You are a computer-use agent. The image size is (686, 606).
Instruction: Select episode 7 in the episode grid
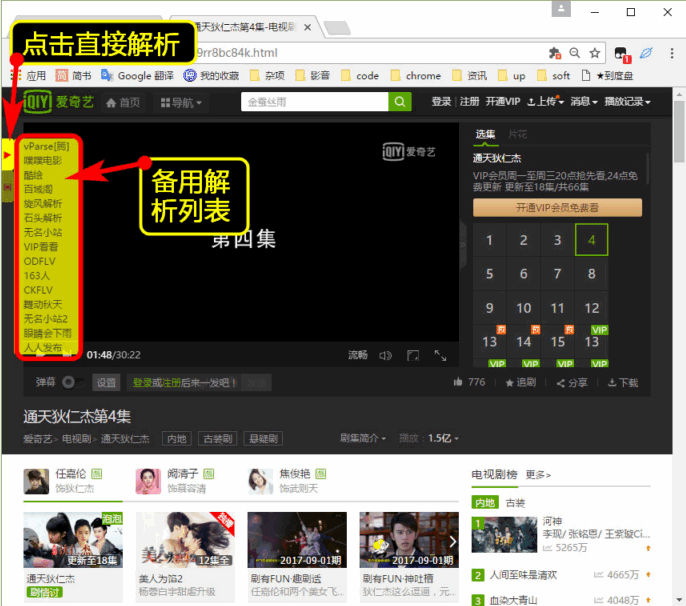[558, 274]
